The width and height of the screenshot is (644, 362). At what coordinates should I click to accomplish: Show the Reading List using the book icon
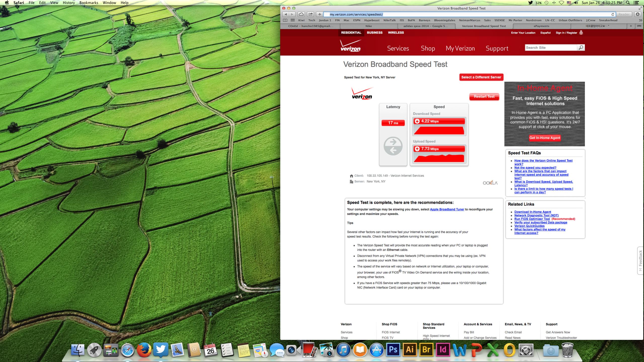[x=285, y=20]
